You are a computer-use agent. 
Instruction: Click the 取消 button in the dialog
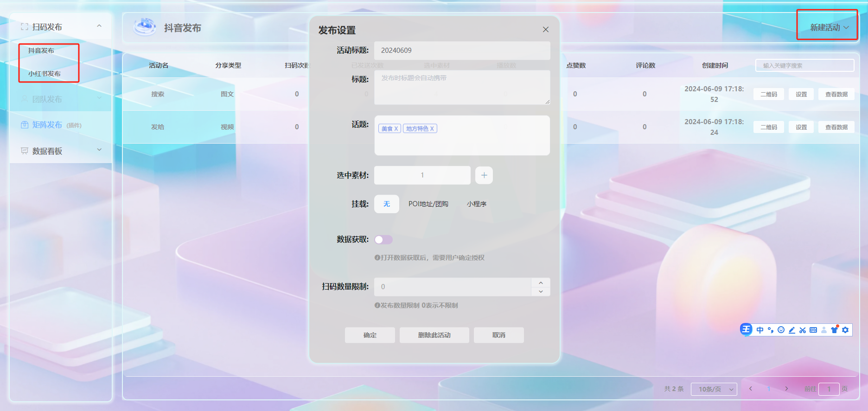(x=499, y=335)
